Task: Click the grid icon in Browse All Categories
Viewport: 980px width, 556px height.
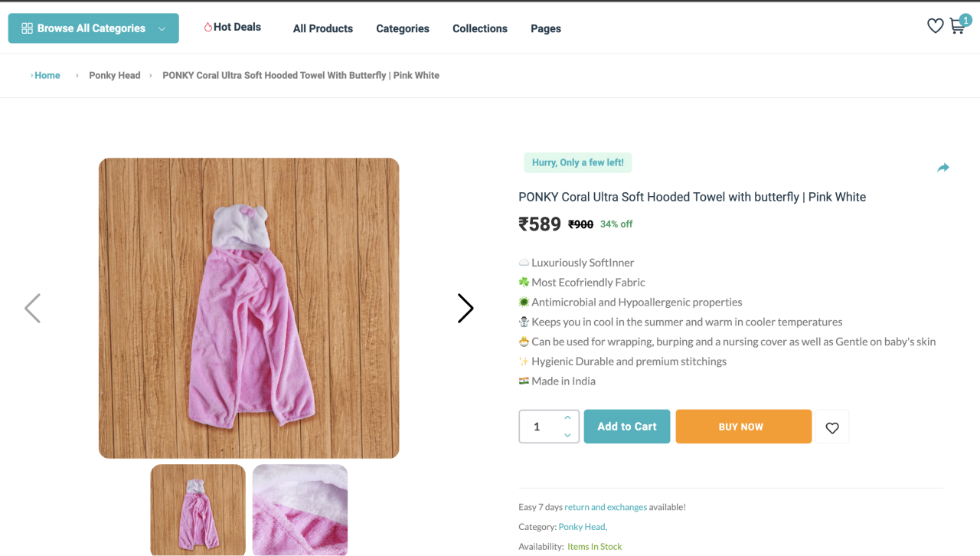Action: (x=27, y=28)
